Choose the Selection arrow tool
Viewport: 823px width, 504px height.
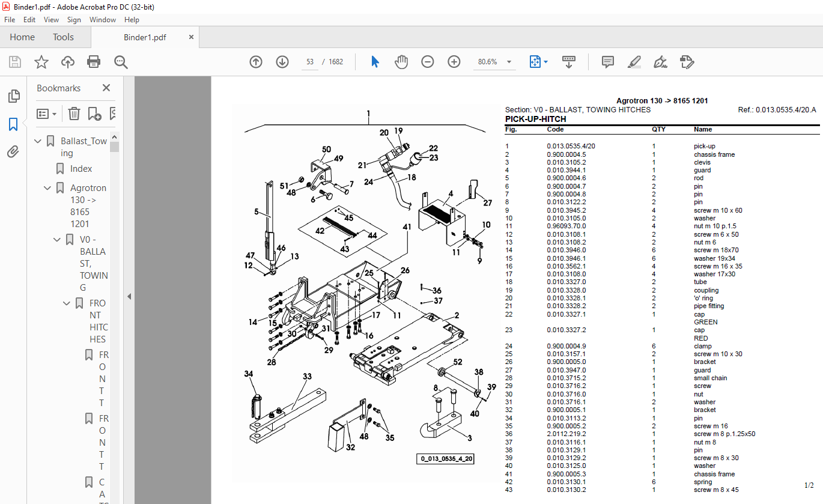[x=375, y=62]
